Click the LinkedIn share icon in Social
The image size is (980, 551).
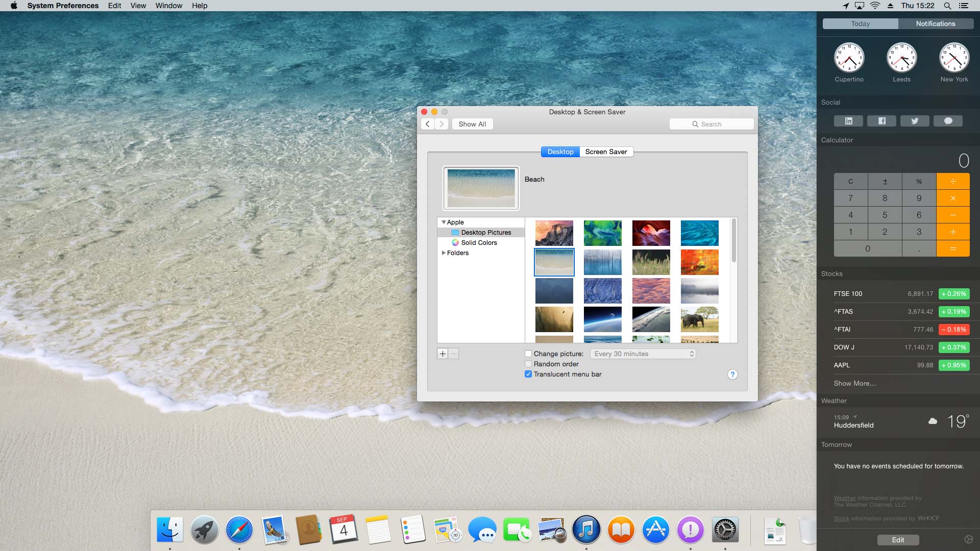[848, 121]
